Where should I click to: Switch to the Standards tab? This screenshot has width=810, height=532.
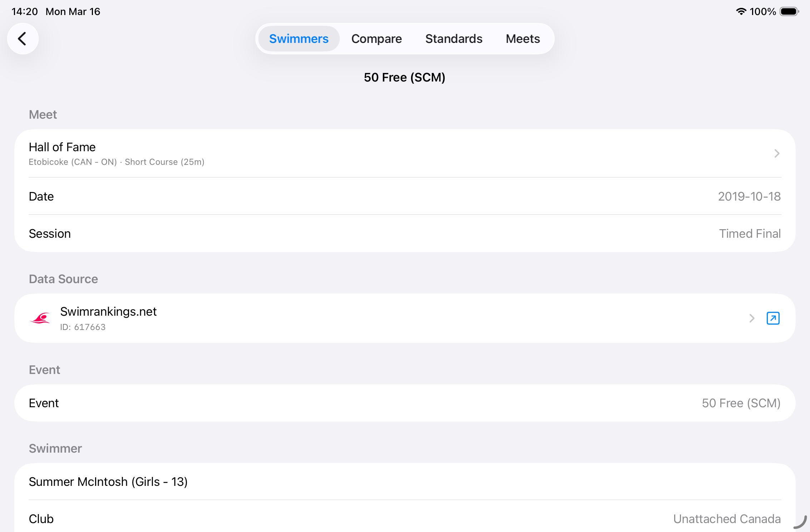click(454, 39)
